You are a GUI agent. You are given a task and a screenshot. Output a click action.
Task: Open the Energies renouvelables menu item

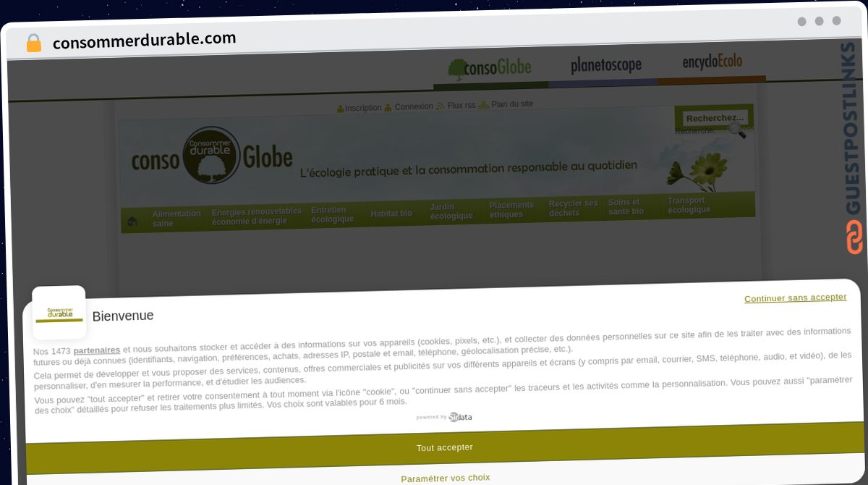257,216
